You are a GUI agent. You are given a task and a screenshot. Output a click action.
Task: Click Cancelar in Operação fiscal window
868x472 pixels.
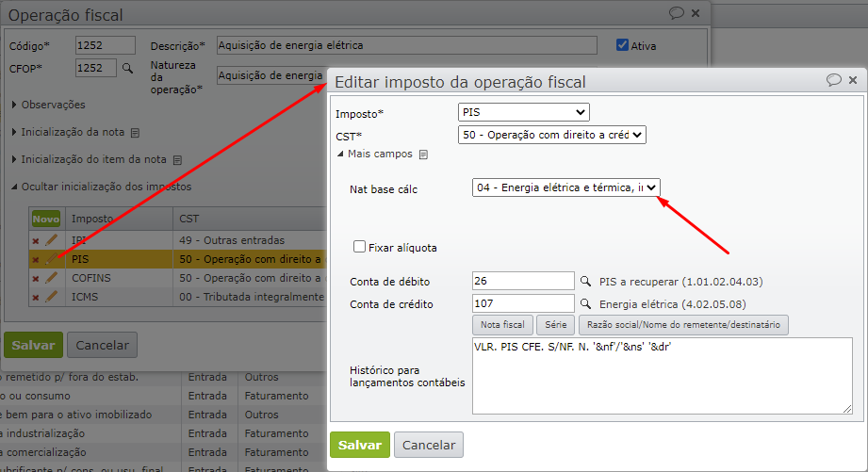[x=103, y=345]
